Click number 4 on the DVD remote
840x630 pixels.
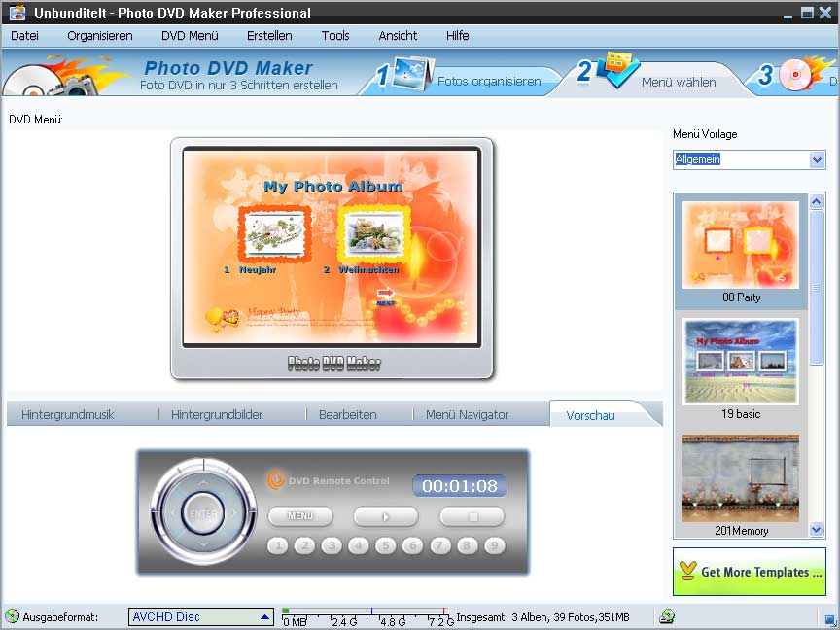click(x=359, y=545)
